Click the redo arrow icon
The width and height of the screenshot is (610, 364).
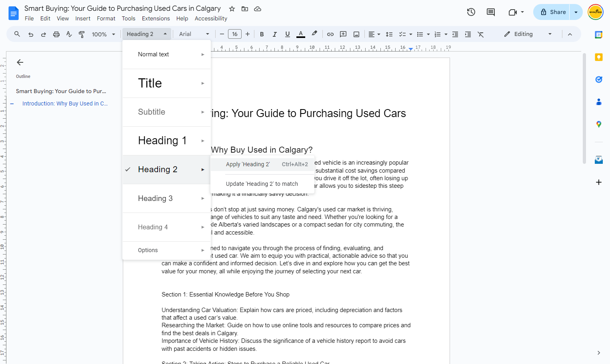coord(44,34)
